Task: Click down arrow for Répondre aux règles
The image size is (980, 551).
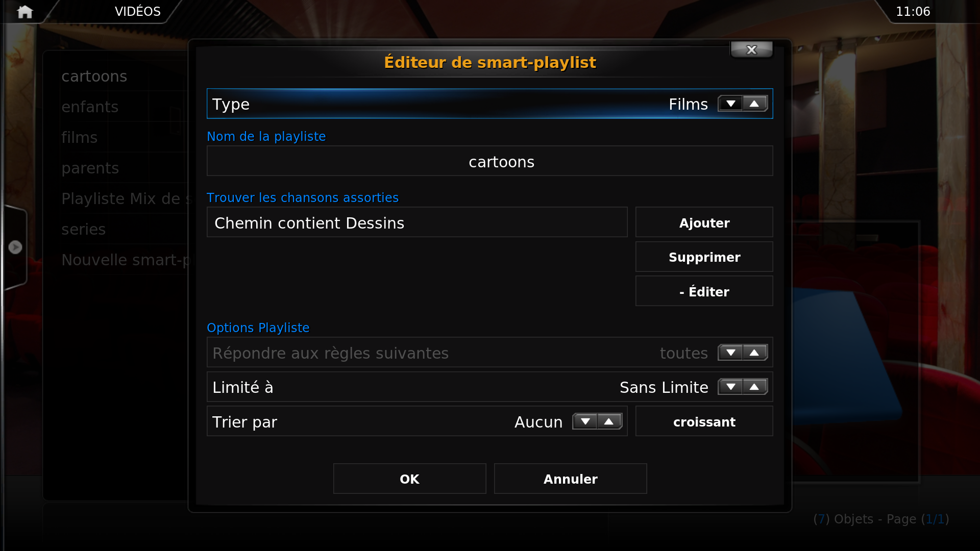Action: tap(730, 353)
